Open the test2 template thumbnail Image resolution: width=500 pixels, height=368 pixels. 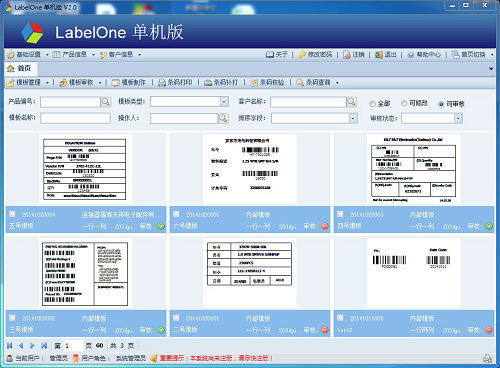pos(413,273)
